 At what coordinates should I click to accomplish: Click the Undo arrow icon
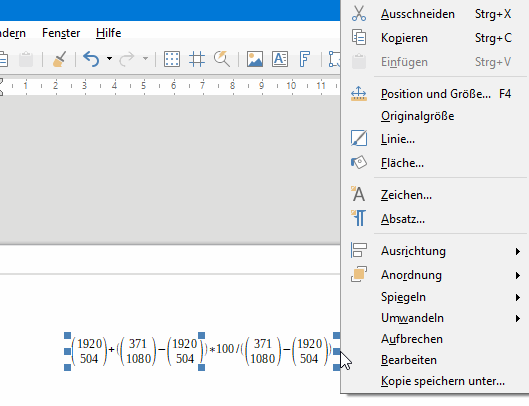pyautogui.click(x=91, y=59)
